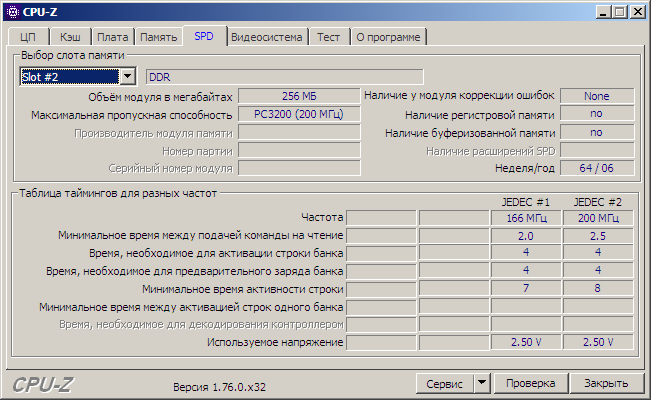Image resolution: width=651 pixels, height=400 pixels.
Task: Open the Плата tab
Action: (x=113, y=37)
